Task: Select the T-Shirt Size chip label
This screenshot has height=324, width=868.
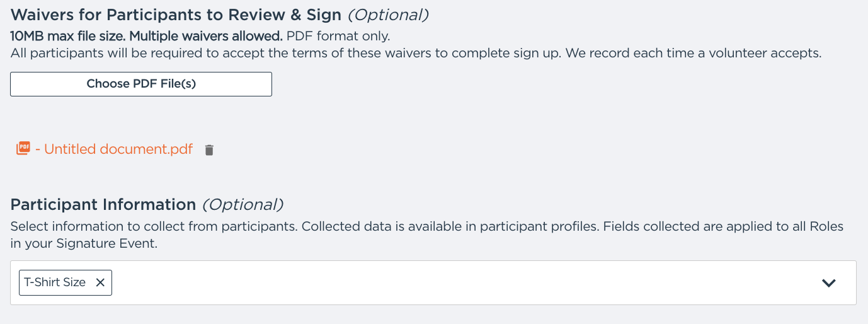Action: (x=55, y=282)
